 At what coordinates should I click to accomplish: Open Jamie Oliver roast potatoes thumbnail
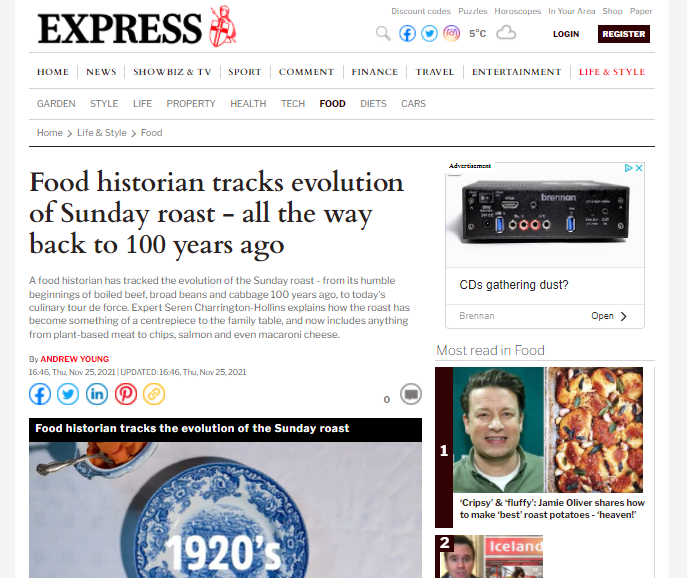[548, 430]
